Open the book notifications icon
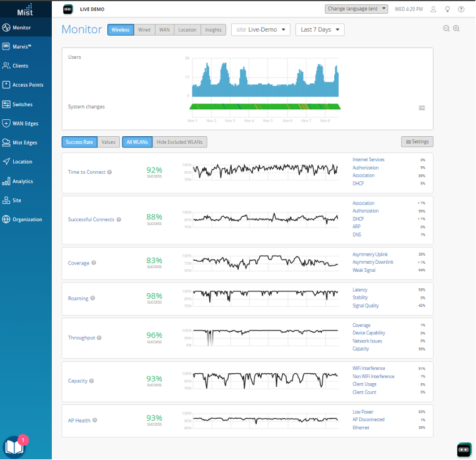This screenshot has width=476, height=460. click(14, 447)
